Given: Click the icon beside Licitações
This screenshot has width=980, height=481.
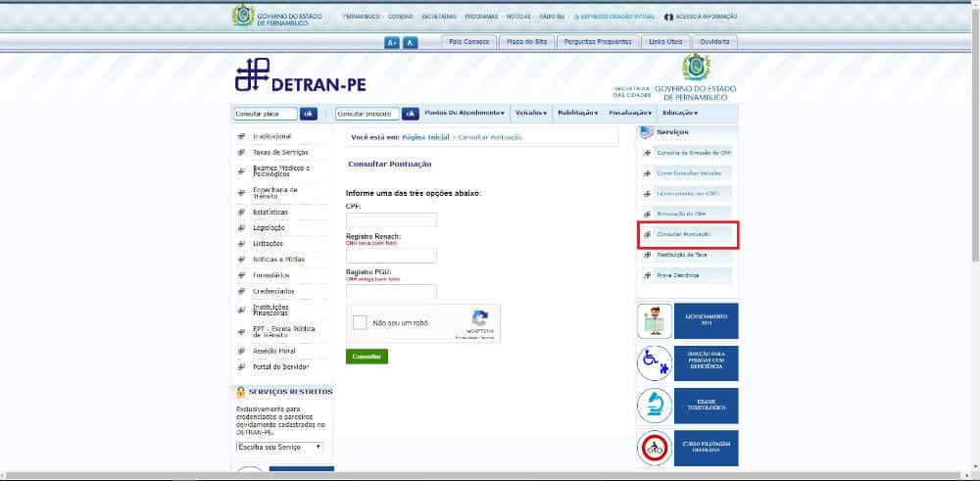Looking at the screenshot, I should [x=241, y=244].
